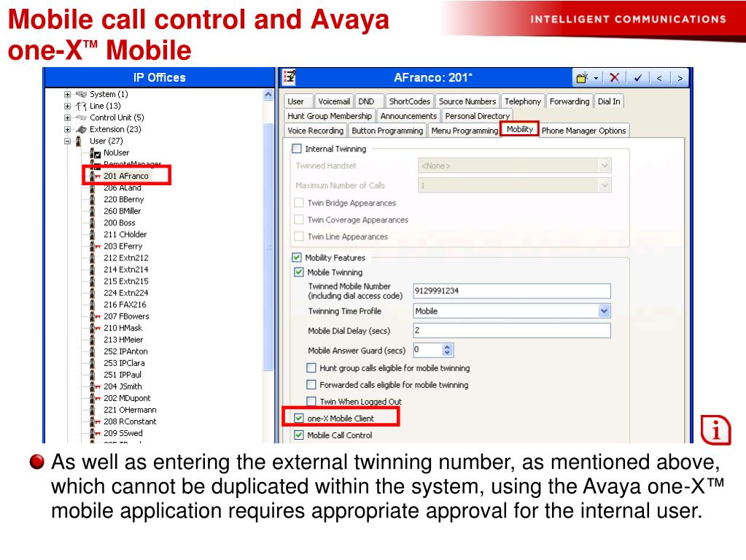Screen dimensions: 746x560
Task: Click the System node icon
Action: [x=82, y=94]
